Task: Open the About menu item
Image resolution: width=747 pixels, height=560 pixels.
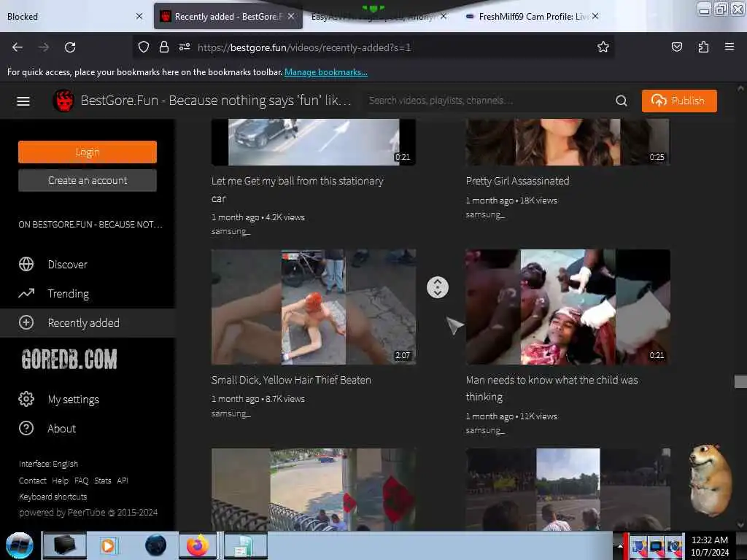Action: tap(88, 428)
